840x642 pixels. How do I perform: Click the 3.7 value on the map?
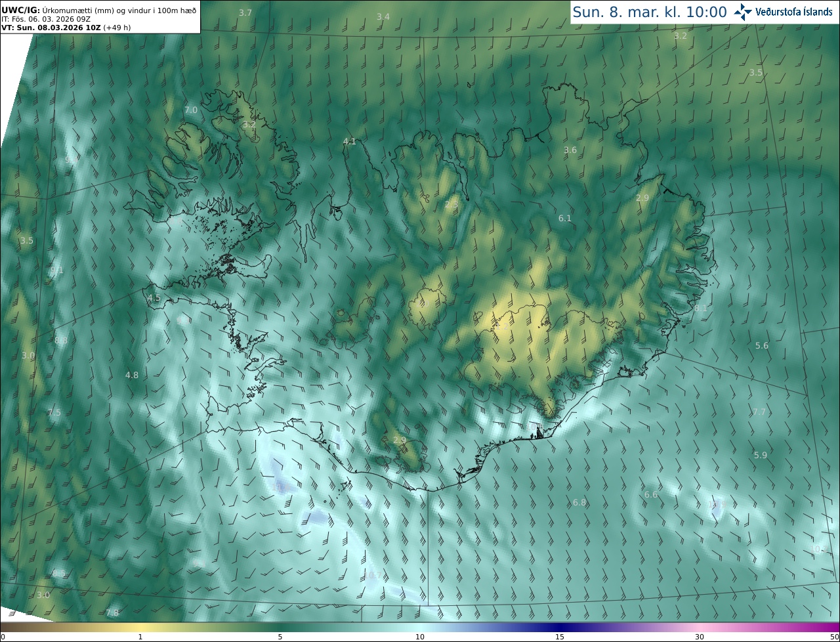coord(245,13)
